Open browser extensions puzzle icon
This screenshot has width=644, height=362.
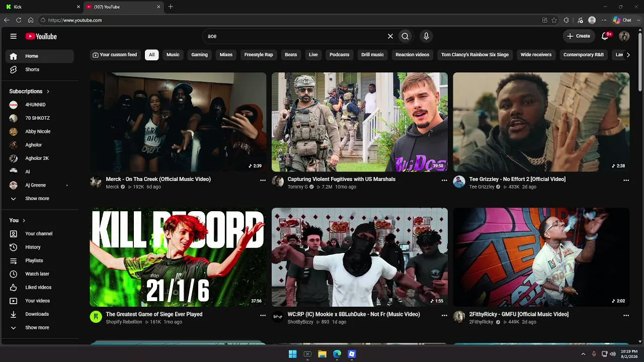[x=567, y=20]
